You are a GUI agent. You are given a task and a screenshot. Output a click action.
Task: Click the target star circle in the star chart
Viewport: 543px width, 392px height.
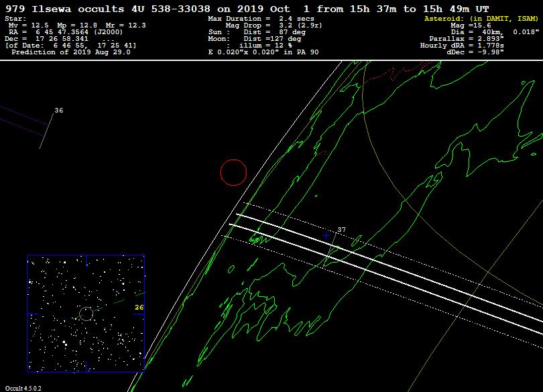[x=86, y=314]
